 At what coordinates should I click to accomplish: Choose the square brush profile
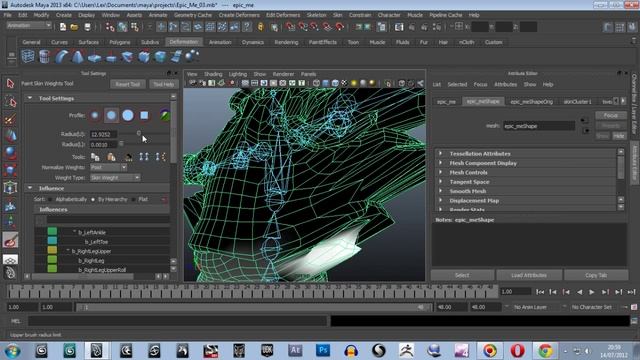point(144,116)
